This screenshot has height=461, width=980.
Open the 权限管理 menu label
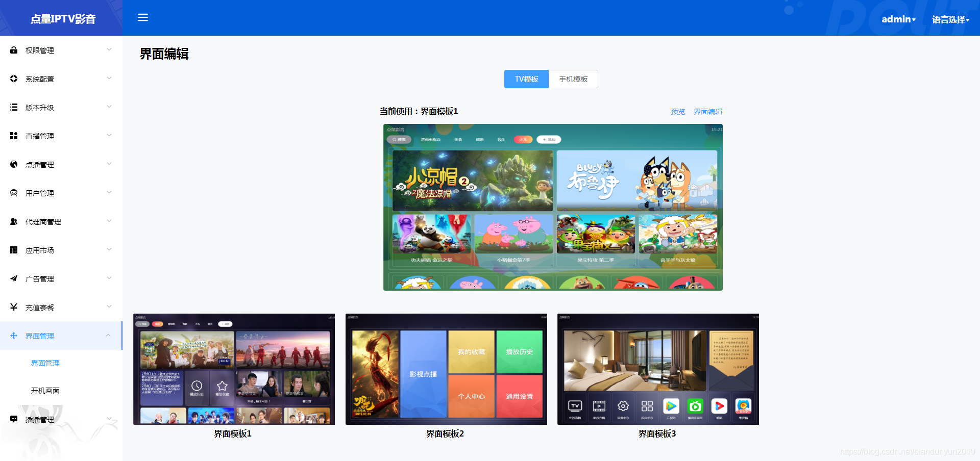click(x=40, y=50)
